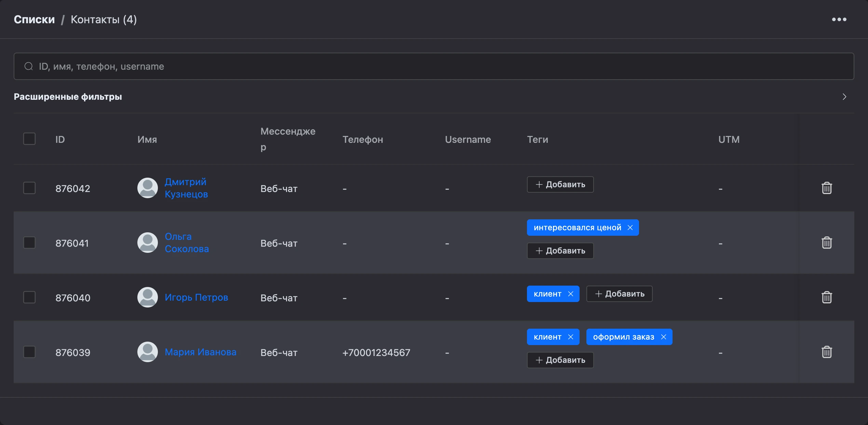This screenshot has height=425, width=868.
Task: Open tag dropdown via Добавить for Дмитрий Кузнецов
Action: click(560, 184)
